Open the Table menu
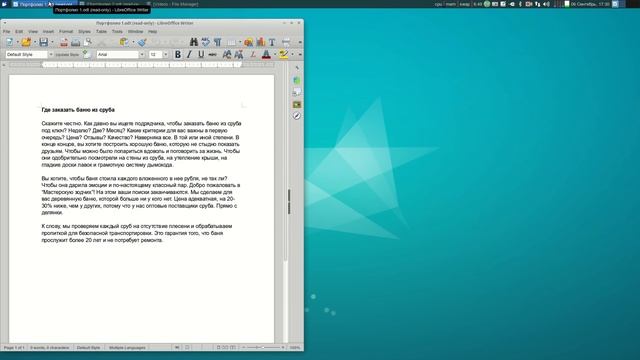The width and height of the screenshot is (640, 360). click(x=101, y=31)
